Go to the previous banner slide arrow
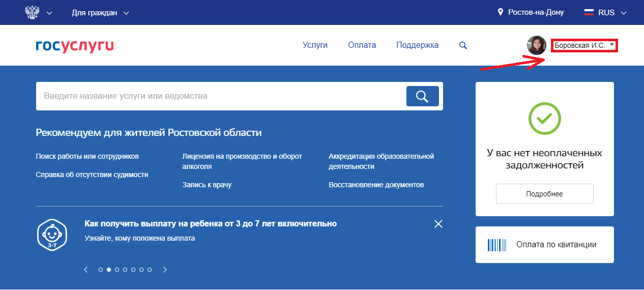This screenshot has width=644, height=290. tap(86, 270)
